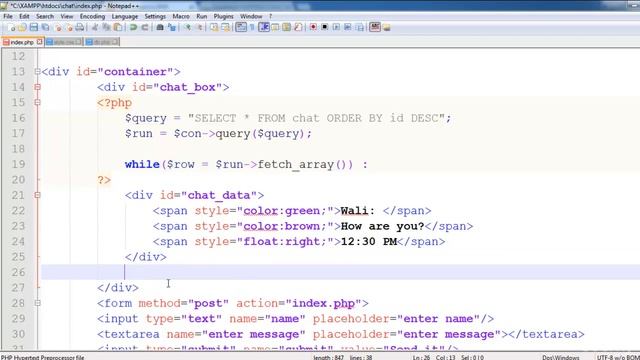
Task: Switch to the index.php tab
Action: click(22, 42)
